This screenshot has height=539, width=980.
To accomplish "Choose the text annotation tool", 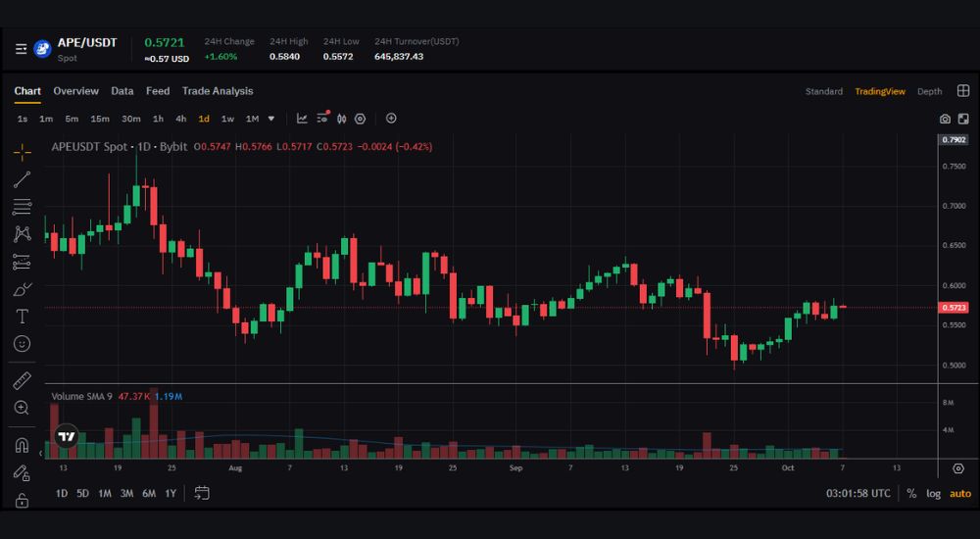I will point(22,317).
